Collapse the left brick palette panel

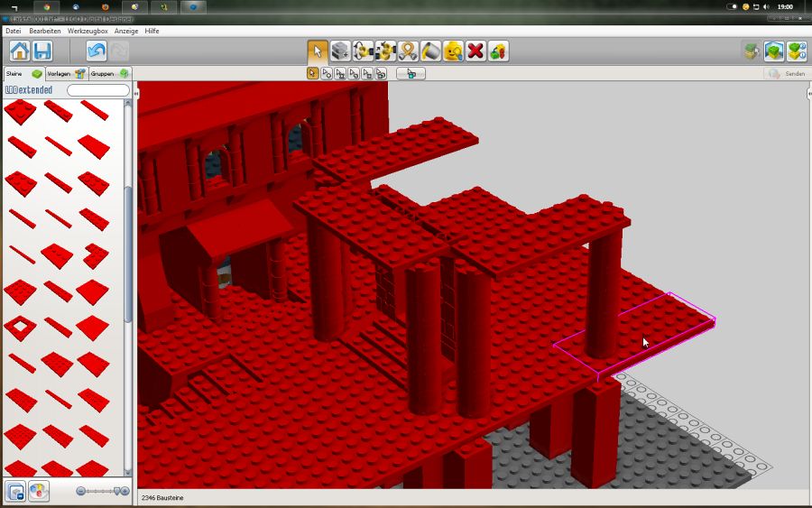tap(136, 93)
